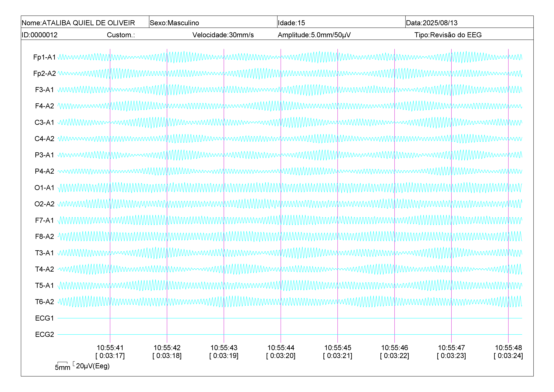This screenshot has height=392, width=554.
Task: Select the timestamp '10:55:42'
Action: click(x=167, y=348)
